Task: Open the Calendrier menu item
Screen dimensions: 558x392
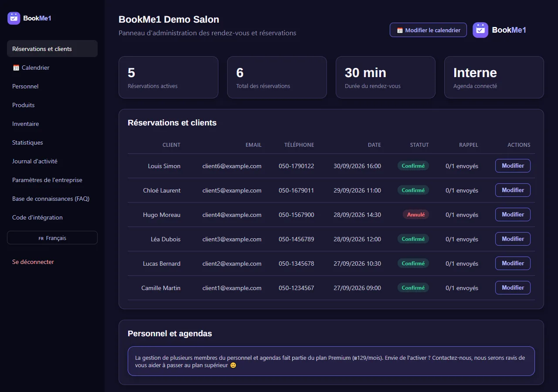Action: point(52,68)
